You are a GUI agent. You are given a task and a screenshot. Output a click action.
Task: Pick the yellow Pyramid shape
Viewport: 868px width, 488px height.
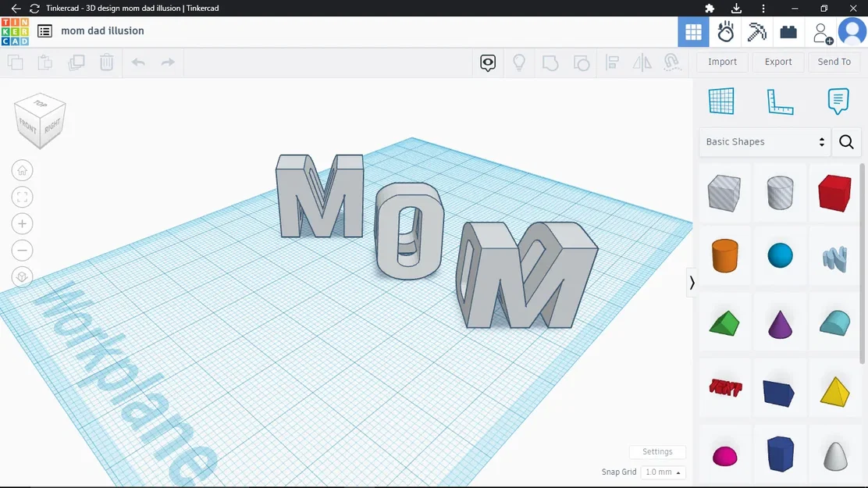point(834,391)
